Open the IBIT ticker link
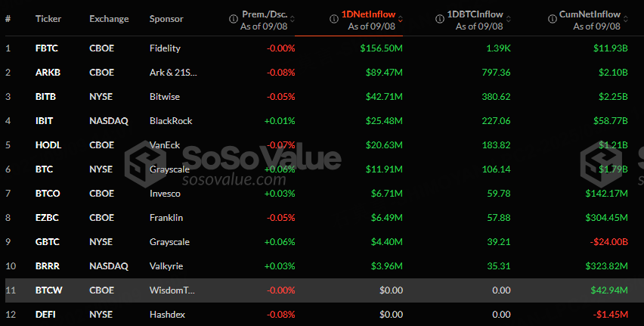This screenshot has width=644, height=326. point(45,121)
